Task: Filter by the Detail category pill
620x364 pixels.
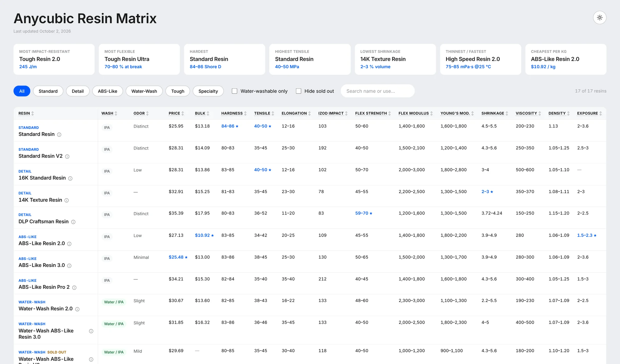Action: click(78, 91)
